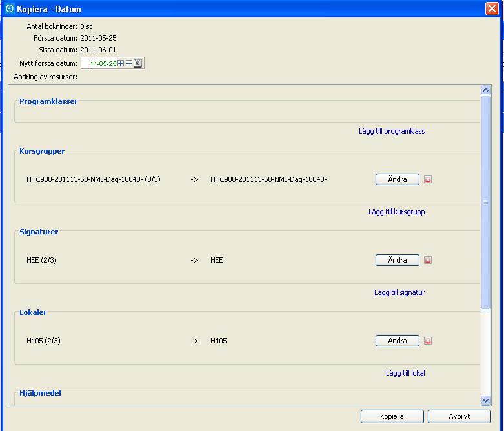
Task: Click the Signaturer section heading
Action: (39, 232)
